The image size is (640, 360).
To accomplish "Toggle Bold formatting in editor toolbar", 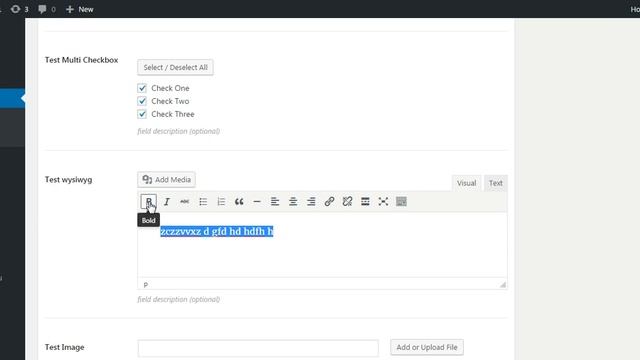I will (x=149, y=201).
